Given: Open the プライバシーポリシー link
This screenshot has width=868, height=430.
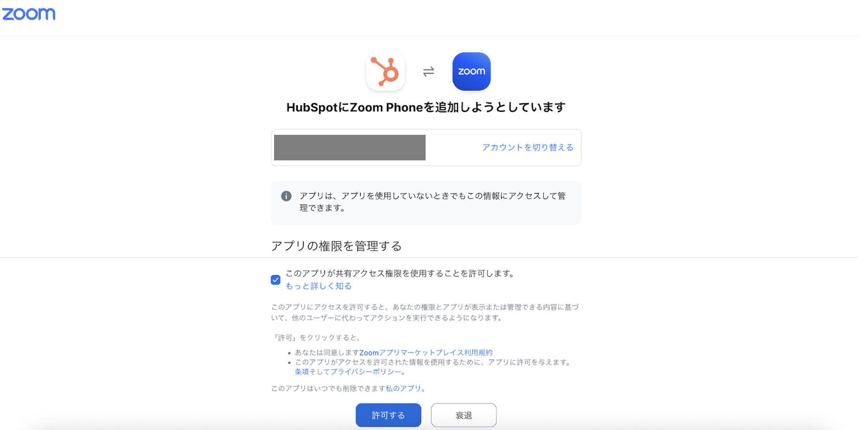Looking at the screenshot, I should coord(366,371).
